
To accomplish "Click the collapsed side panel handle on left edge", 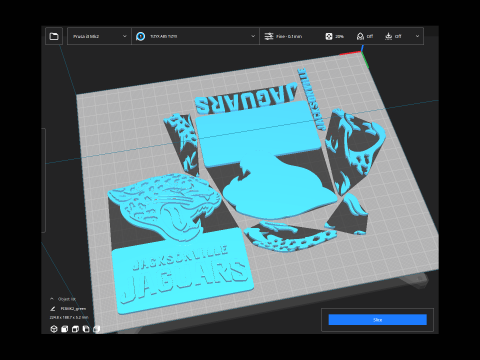I will pos(43,180).
